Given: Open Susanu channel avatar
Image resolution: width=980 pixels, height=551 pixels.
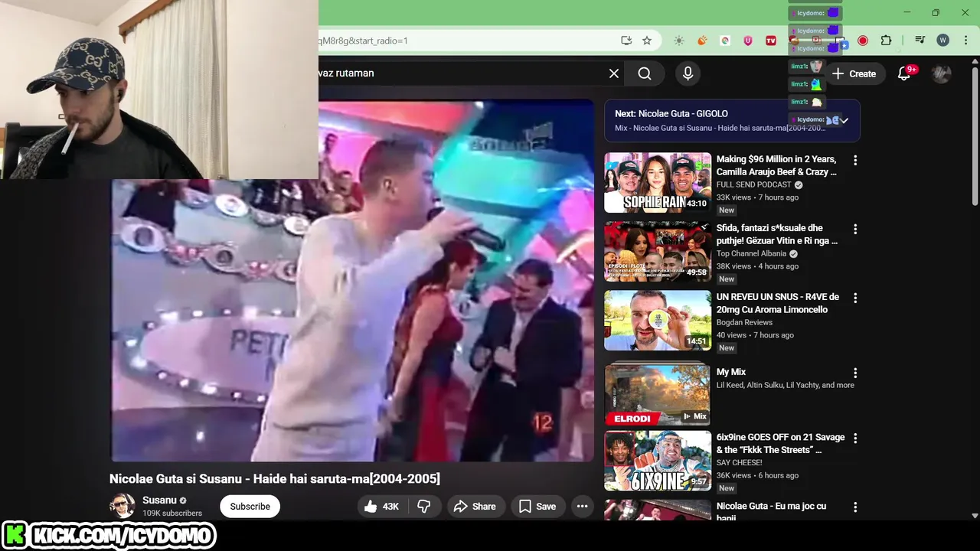Looking at the screenshot, I should coord(122,506).
